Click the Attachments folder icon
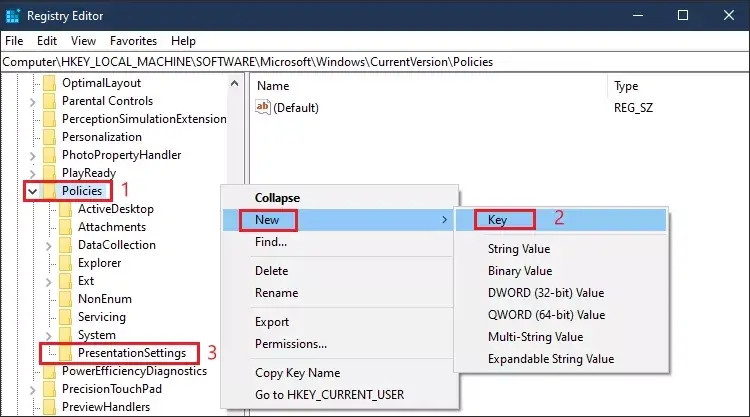Viewport: 750px width, 417px height. pos(66,227)
